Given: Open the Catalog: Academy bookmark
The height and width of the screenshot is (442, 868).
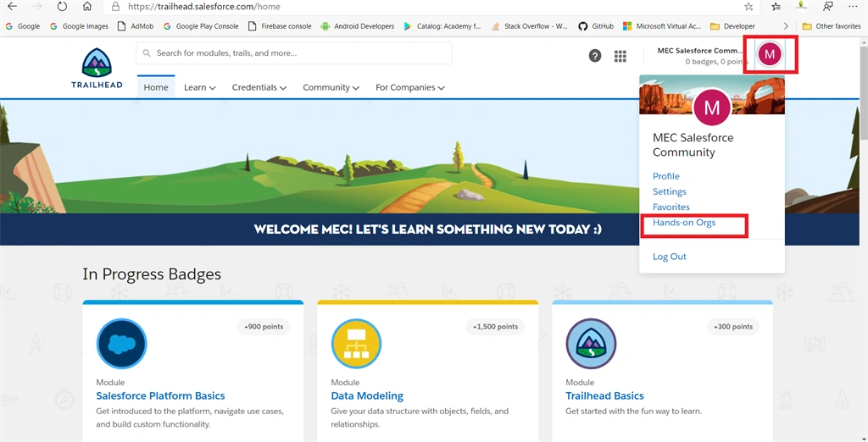Looking at the screenshot, I should [x=442, y=26].
